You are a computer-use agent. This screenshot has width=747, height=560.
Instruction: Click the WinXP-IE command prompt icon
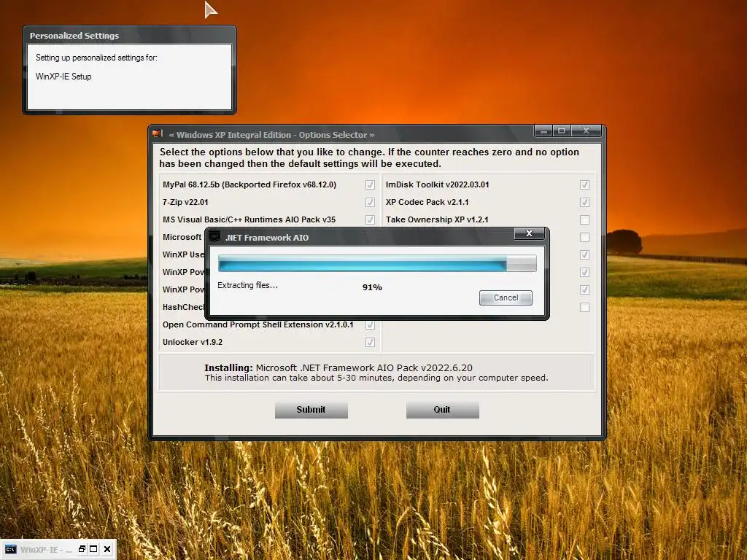[x=10, y=550]
